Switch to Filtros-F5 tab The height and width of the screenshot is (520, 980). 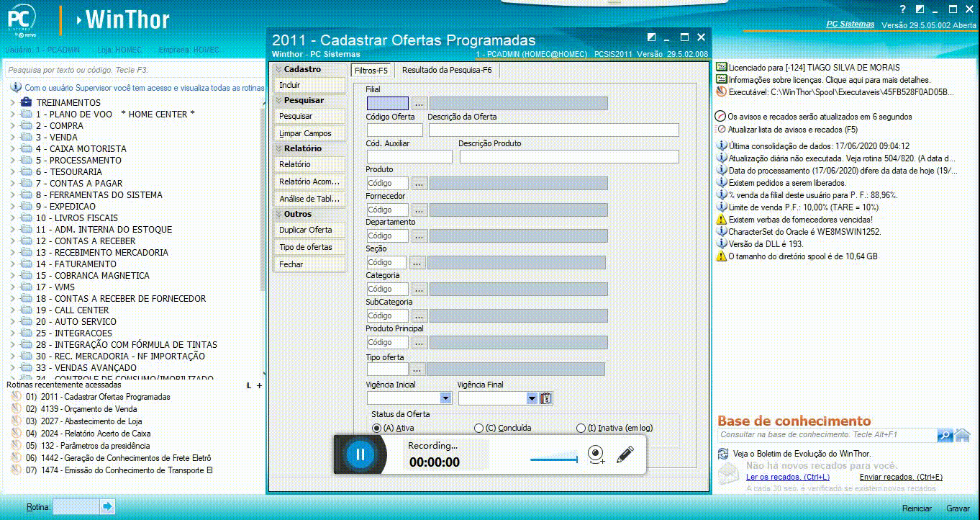[371, 71]
